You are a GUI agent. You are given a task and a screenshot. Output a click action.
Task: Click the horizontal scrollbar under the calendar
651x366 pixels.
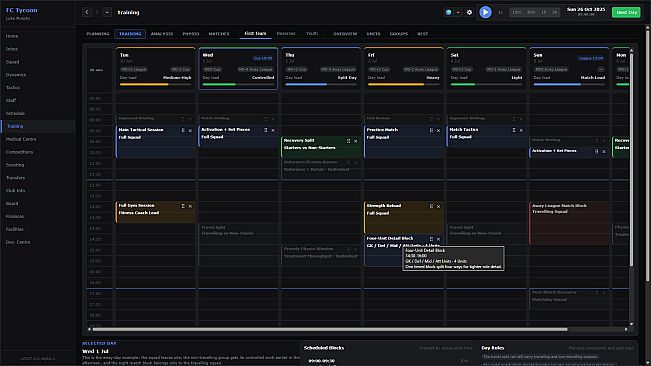pos(330,329)
